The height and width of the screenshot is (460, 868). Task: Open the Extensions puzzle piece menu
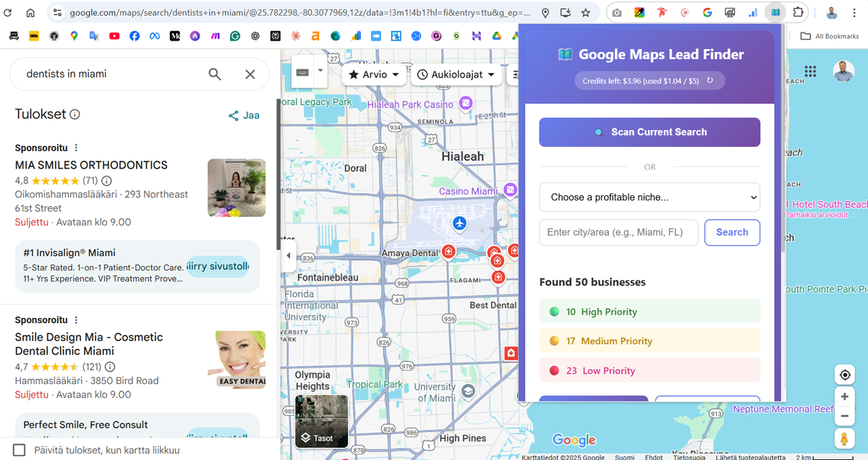798,12
